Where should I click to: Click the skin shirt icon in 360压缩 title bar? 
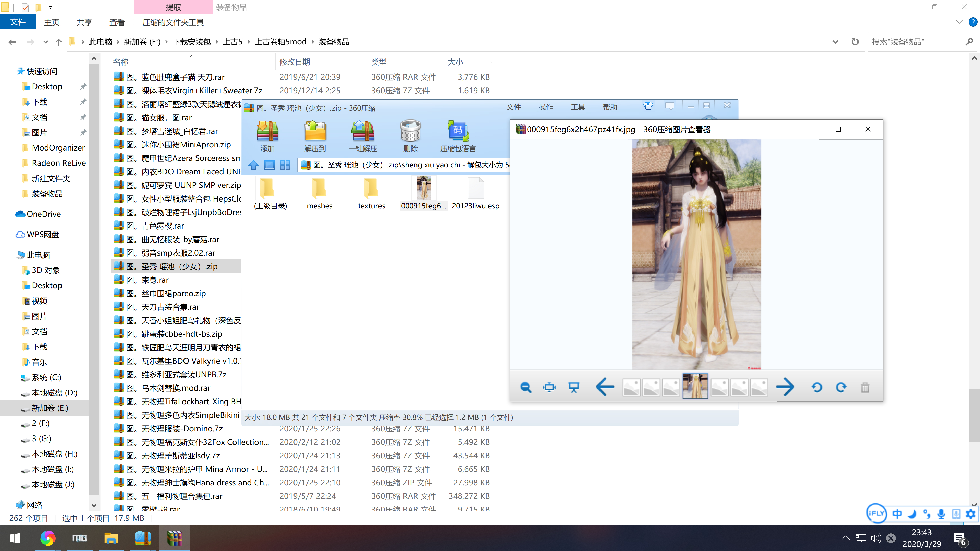click(648, 106)
